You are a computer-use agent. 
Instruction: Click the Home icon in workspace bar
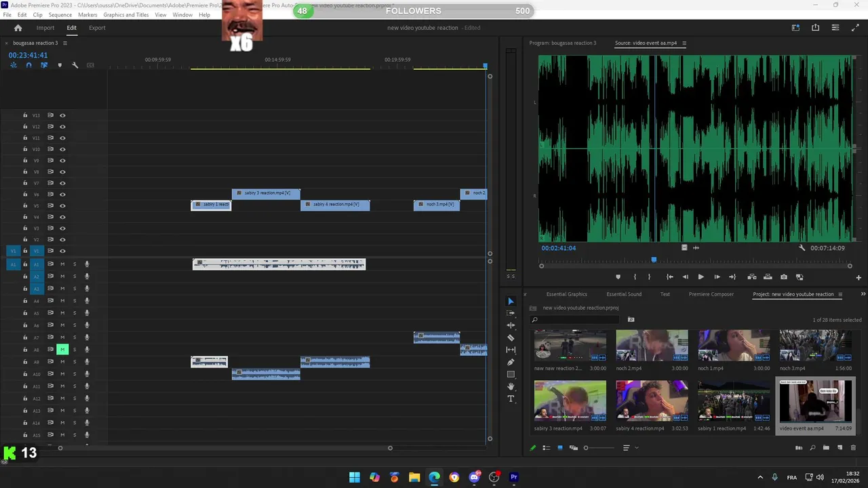18,28
